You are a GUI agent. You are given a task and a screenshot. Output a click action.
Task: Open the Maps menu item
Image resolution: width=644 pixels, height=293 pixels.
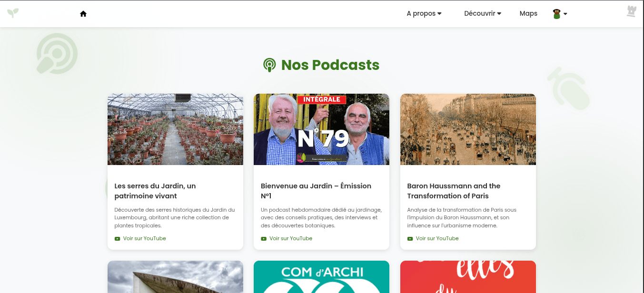pyautogui.click(x=528, y=14)
